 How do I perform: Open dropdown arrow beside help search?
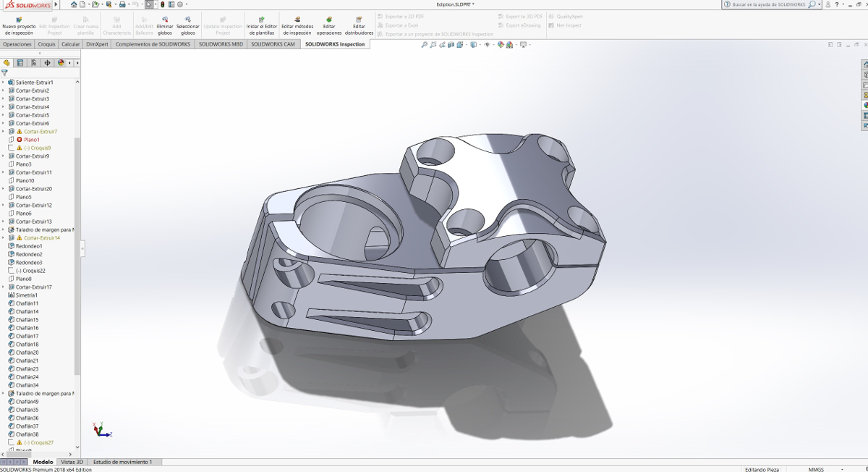[820, 4]
